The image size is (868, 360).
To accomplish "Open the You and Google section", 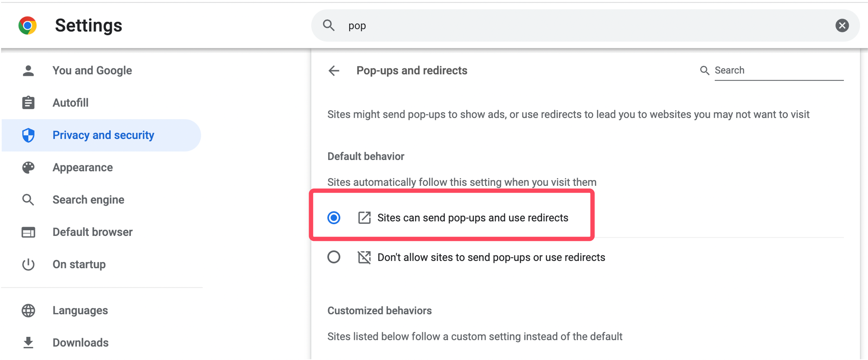I will coord(92,71).
